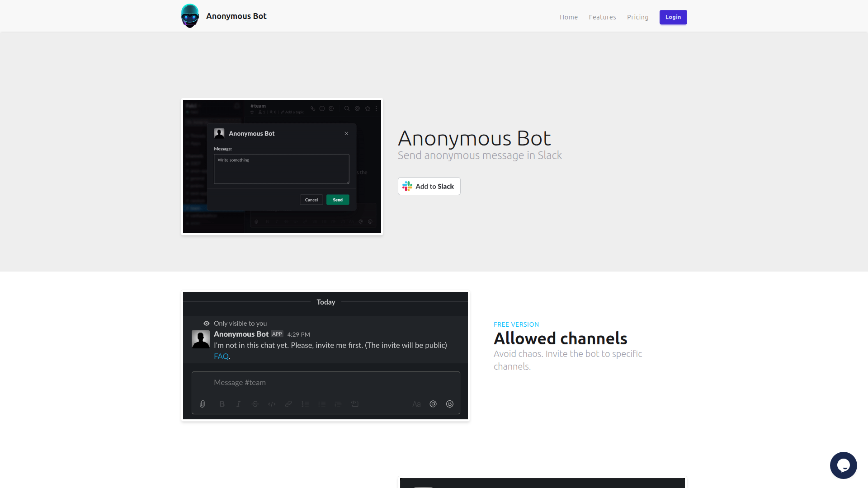Image resolution: width=868 pixels, height=488 pixels.
Task: Click the Login button
Action: point(673,17)
